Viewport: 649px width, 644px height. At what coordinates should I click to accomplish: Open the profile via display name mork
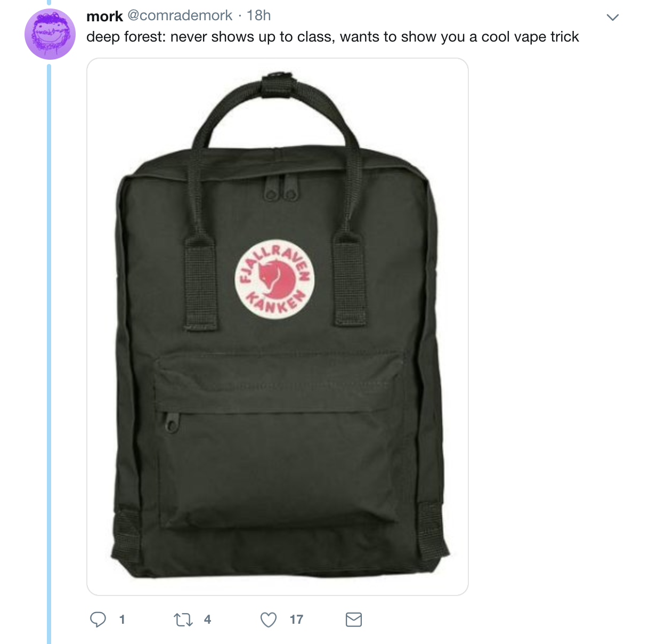point(104,16)
